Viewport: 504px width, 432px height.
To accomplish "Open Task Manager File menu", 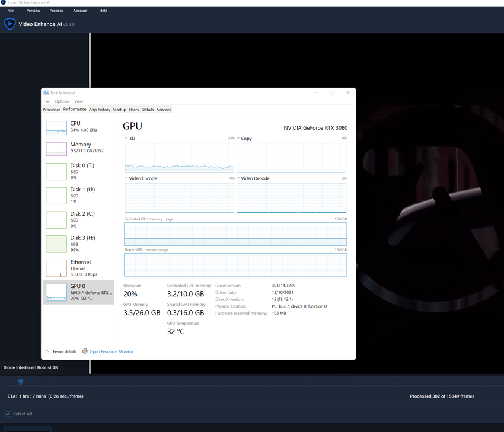I will click(x=47, y=101).
